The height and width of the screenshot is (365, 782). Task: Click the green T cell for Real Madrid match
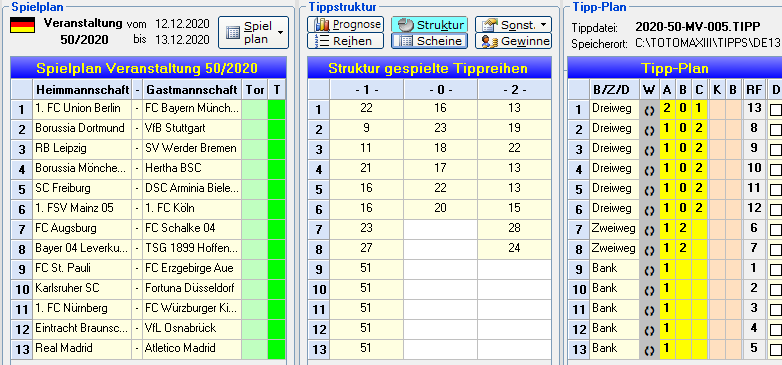tap(277, 350)
